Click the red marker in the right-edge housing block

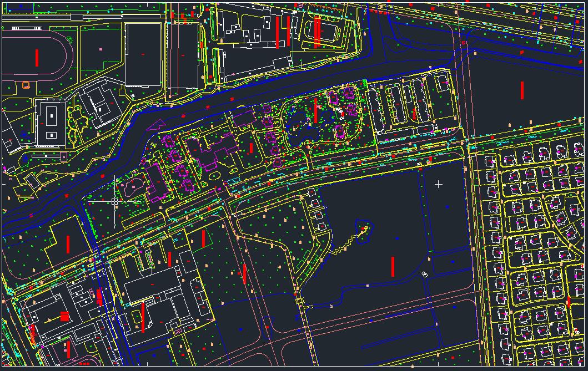click(x=568, y=302)
